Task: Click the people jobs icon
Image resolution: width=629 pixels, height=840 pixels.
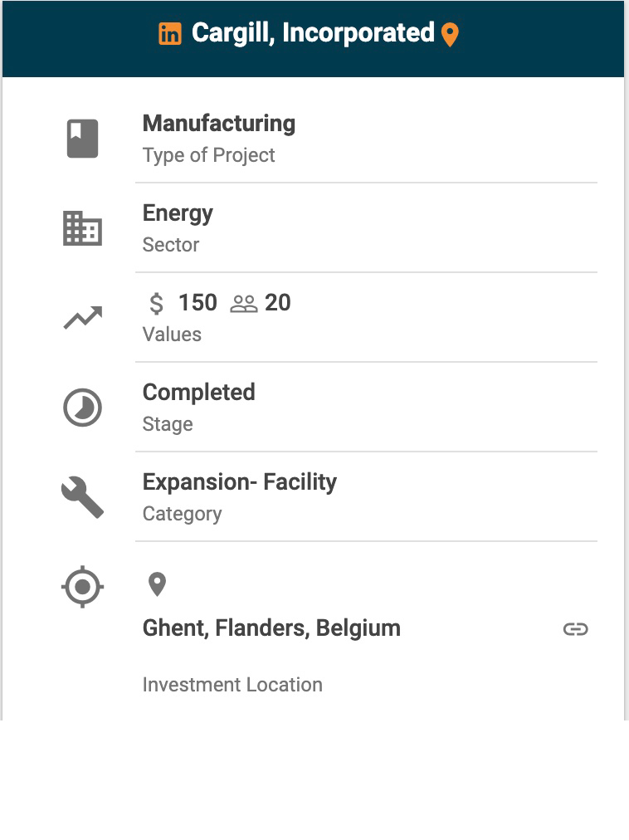Action: pyautogui.click(x=244, y=303)
